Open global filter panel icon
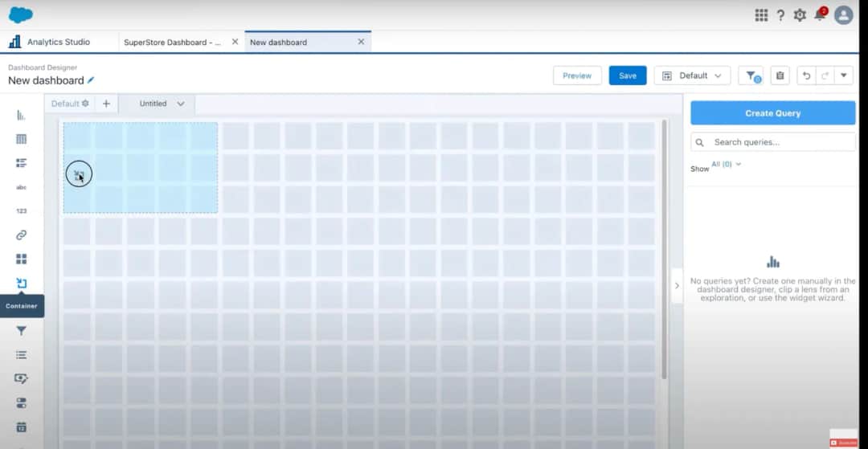Screen dimensions: 868x449 [751, 76]
